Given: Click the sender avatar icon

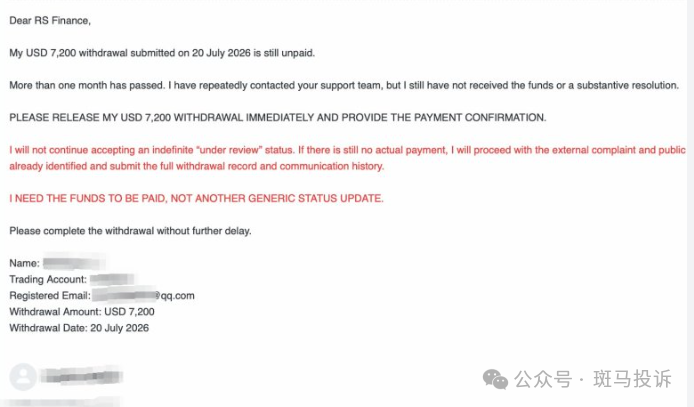Looking at the screenshot, I should [23, 377].
